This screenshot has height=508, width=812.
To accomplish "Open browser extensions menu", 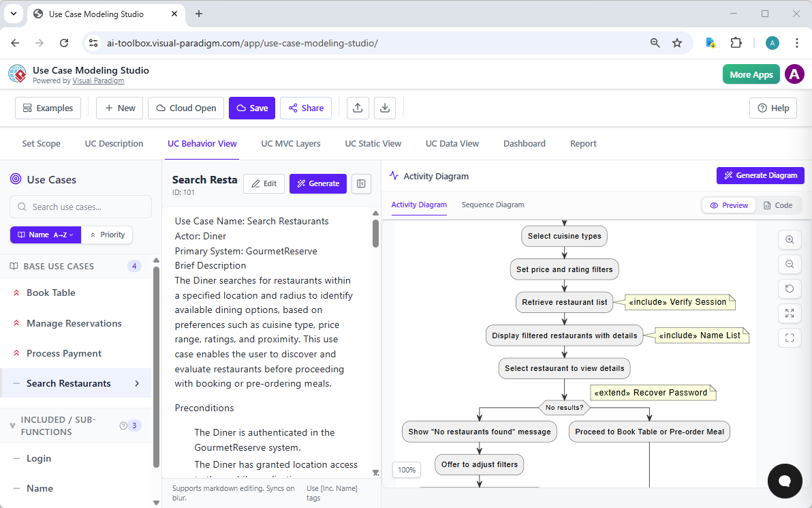I will coord(736,42).
